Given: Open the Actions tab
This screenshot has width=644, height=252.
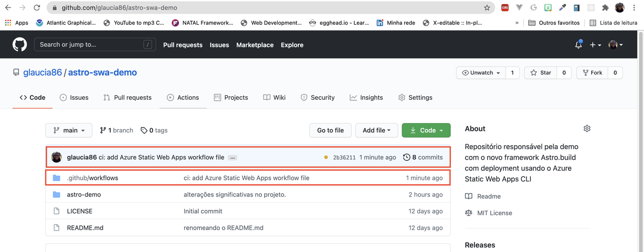Looking at the screenshot, I should (183, 97).
